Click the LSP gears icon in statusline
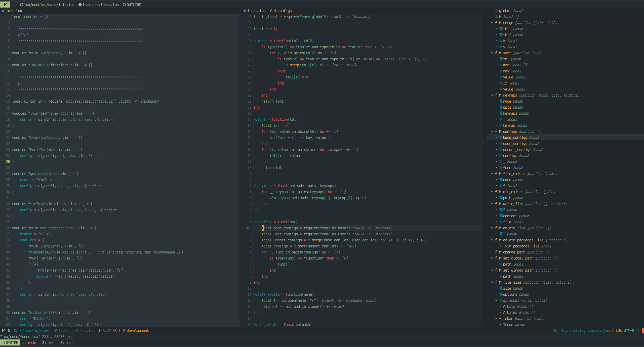Viewport: 644px width, 347px height. tap(555, 331)
